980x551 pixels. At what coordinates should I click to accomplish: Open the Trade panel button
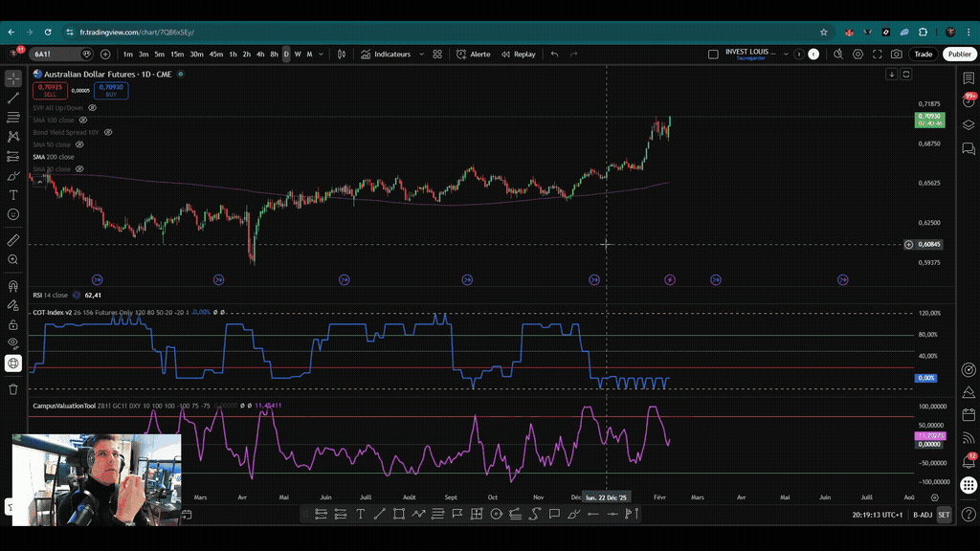[924, 55]
